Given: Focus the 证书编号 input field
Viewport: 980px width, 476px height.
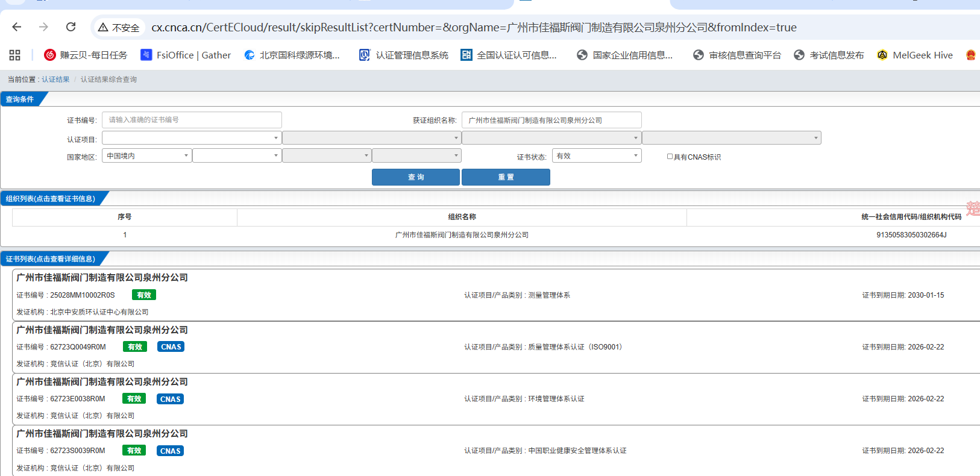Looking at the screenshot, I should 192,120.
